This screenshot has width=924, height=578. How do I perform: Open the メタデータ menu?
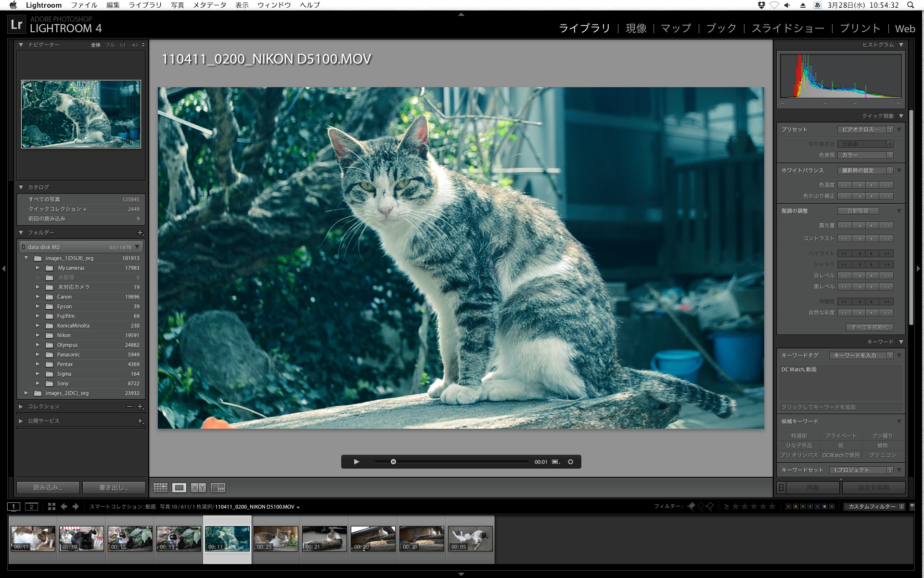(x=209, y=5)
